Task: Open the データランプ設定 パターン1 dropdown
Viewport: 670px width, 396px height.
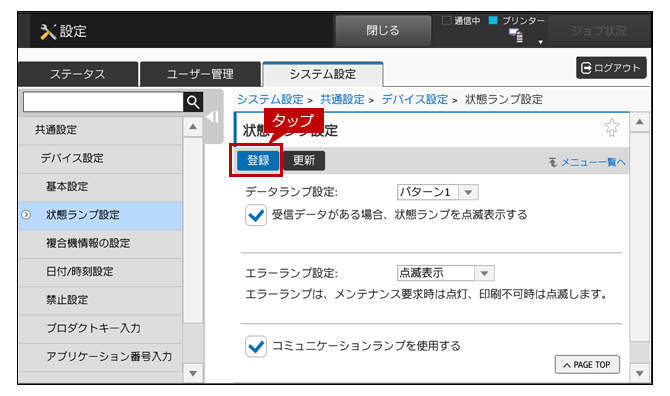Action: 438,192
